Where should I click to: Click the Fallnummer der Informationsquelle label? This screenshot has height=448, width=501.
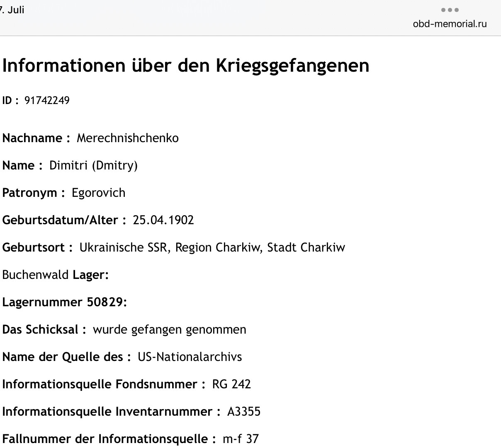109,439
